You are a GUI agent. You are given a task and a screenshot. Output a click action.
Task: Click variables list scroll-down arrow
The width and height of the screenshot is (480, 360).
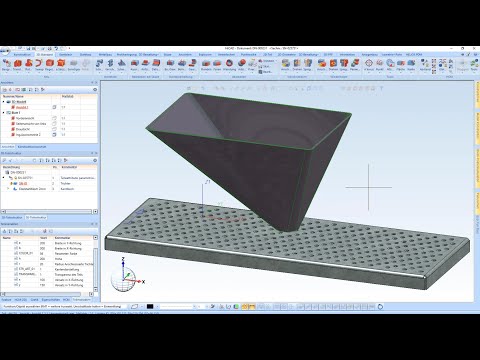(x=96, y=289)
